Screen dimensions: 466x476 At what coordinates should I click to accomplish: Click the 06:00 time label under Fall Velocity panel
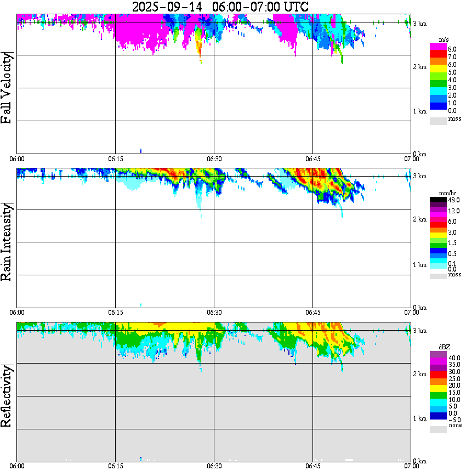(x=17, y=159)
